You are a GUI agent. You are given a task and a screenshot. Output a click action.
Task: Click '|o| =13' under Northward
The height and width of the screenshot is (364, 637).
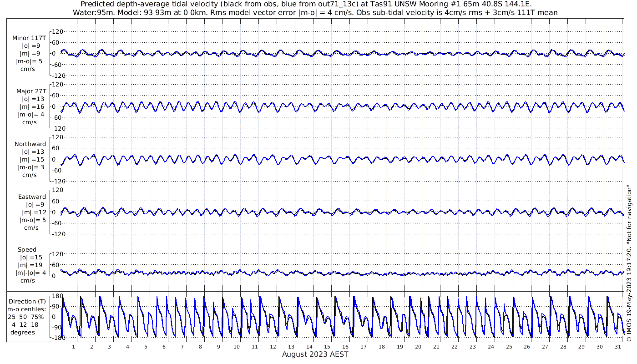click(x=33, y=152)
